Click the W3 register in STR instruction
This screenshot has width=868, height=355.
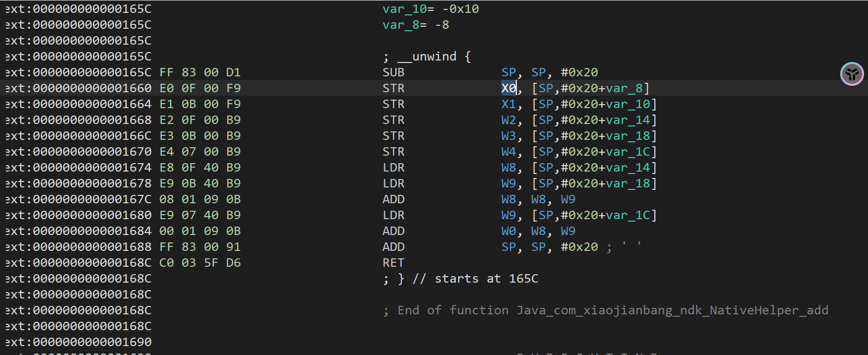pyautogui.click(x=508, y=136)
